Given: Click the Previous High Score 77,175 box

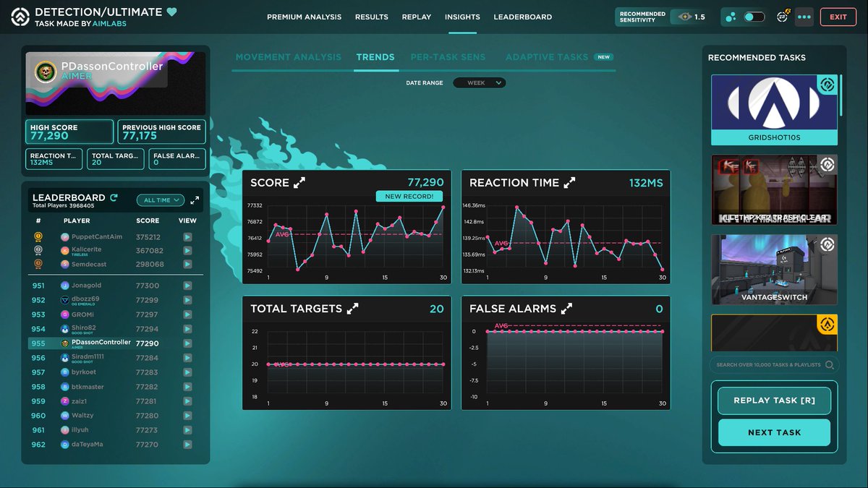Looking at the screenshot, I should (162, 132).
